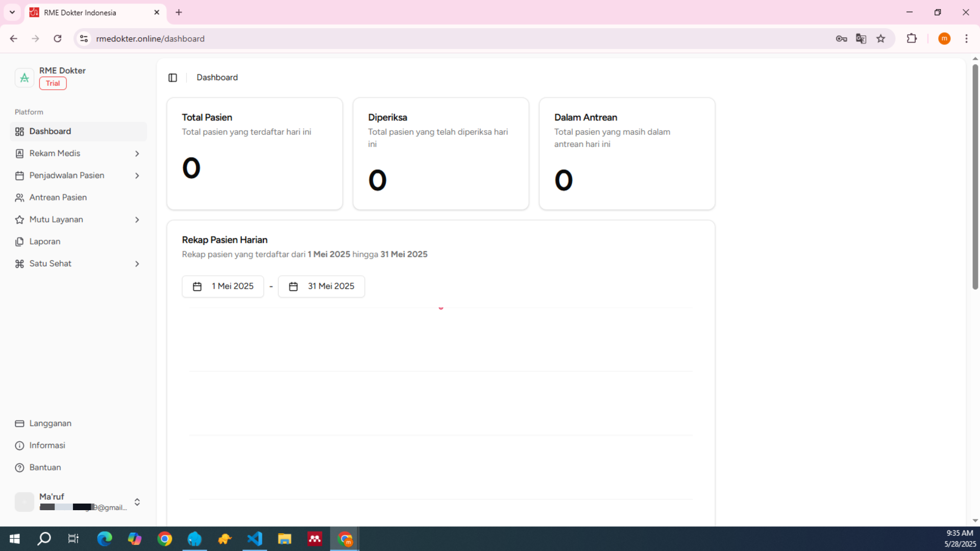Open Antrean Pasien from the sidebar
Viewport: 980px width, 551px height.
[x=58, y=197]
